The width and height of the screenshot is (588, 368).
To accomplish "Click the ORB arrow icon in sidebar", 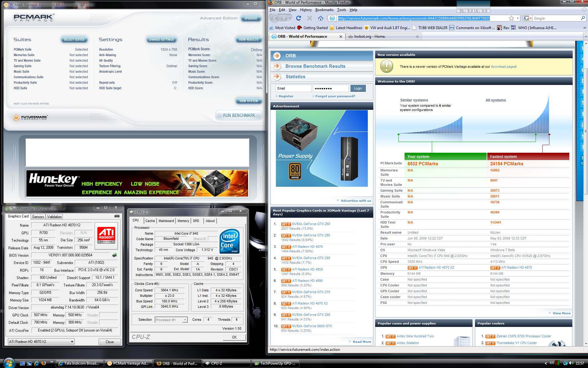I will click(x=277, y=56).
